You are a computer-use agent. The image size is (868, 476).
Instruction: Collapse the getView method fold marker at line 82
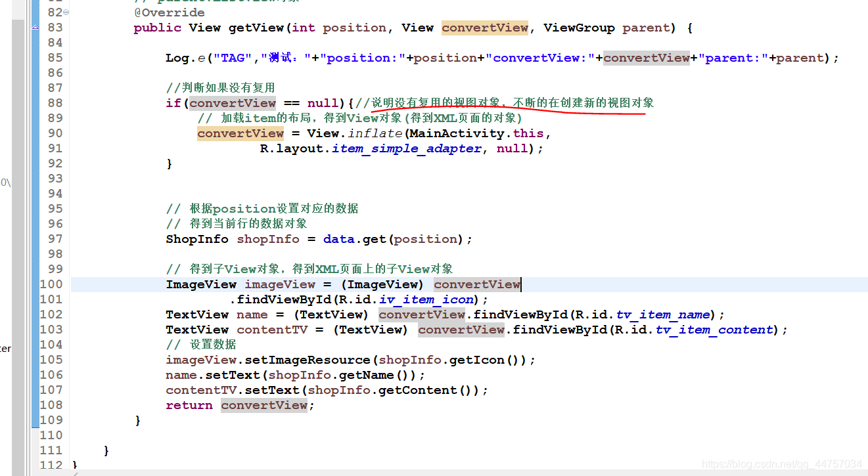pos(66,12)
